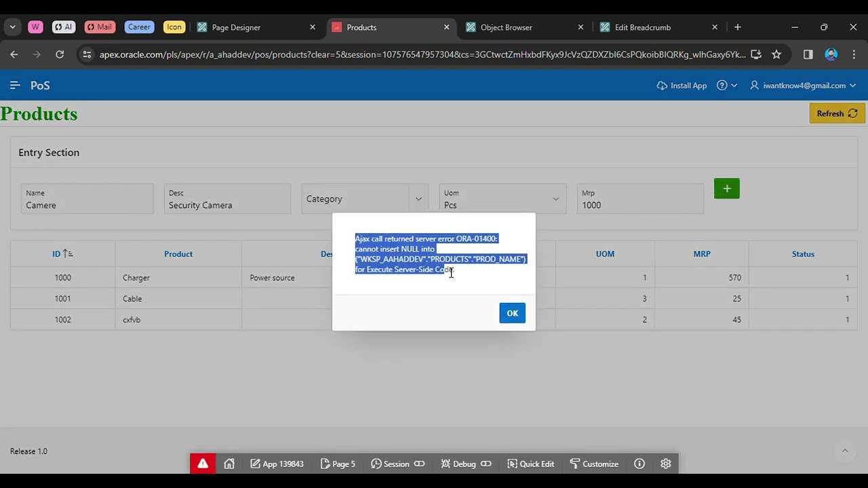The width and height of the screenshot is (868, 488).
Task: Click the info icon in developer toolbar
Action: click(639, 464)
